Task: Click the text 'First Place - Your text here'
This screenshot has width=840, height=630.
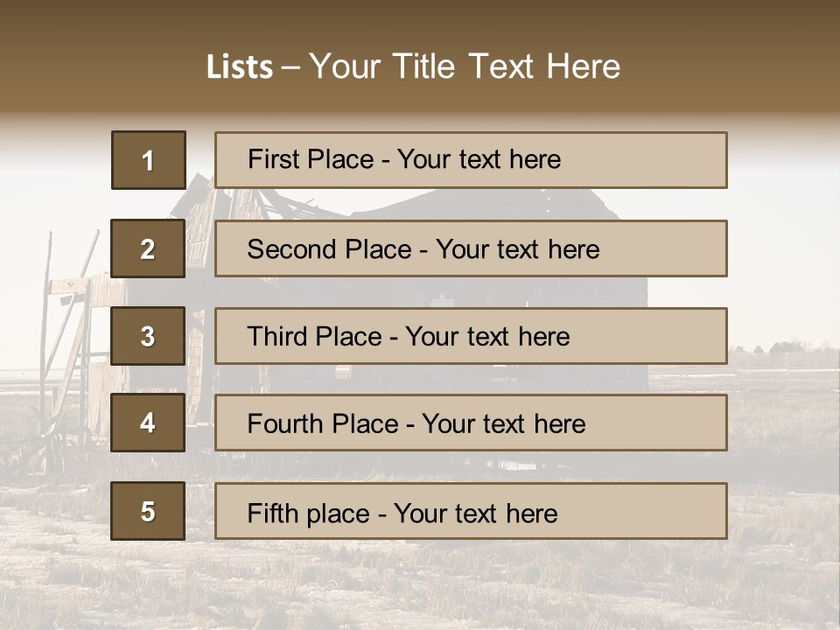Action: [x=404, y=159]
